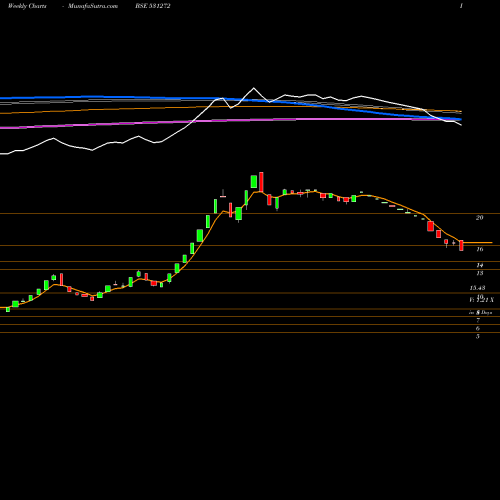Screen dimensions: 500x500
Task: Select the '13' price axis label
Action: (479, 273)
